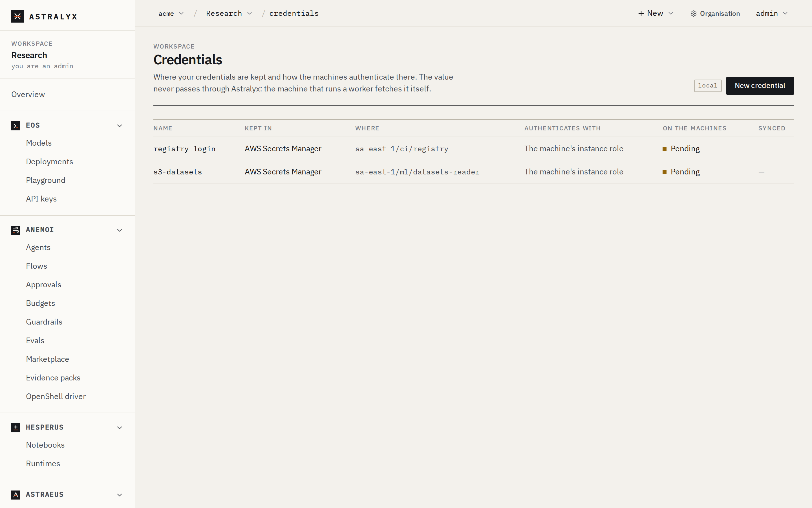Open Evals page
This screenshot has height=508, width=812.
pyautogui.click(x=35, y=341)
